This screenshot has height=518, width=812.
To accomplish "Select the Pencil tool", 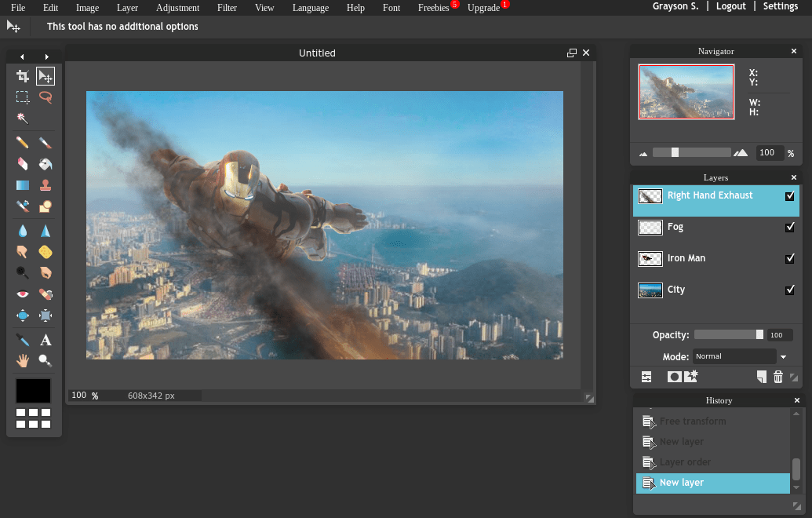I will [22, 143].
